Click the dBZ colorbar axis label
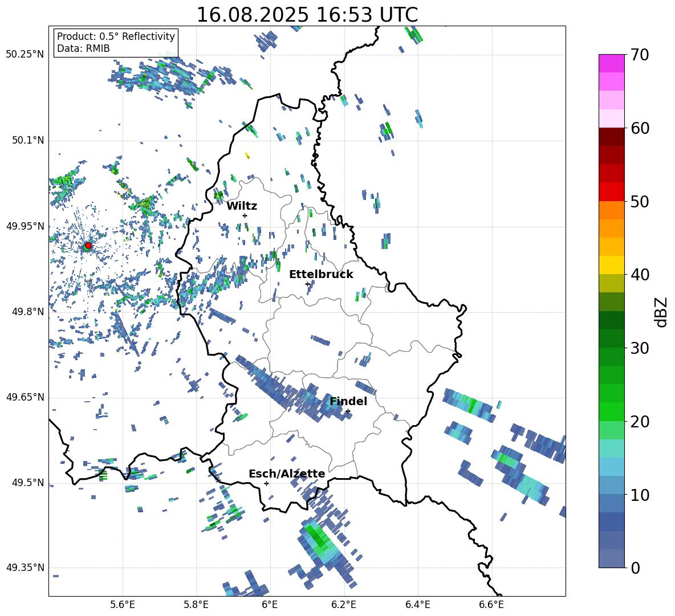 (662, 312)
